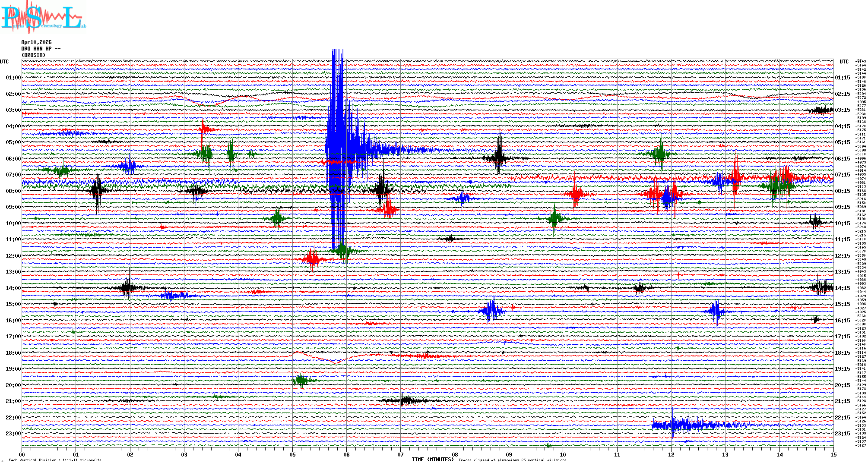Click minute 15 tick on bottom axis
The height and width of the screenshot is (466, 868).
833,454
